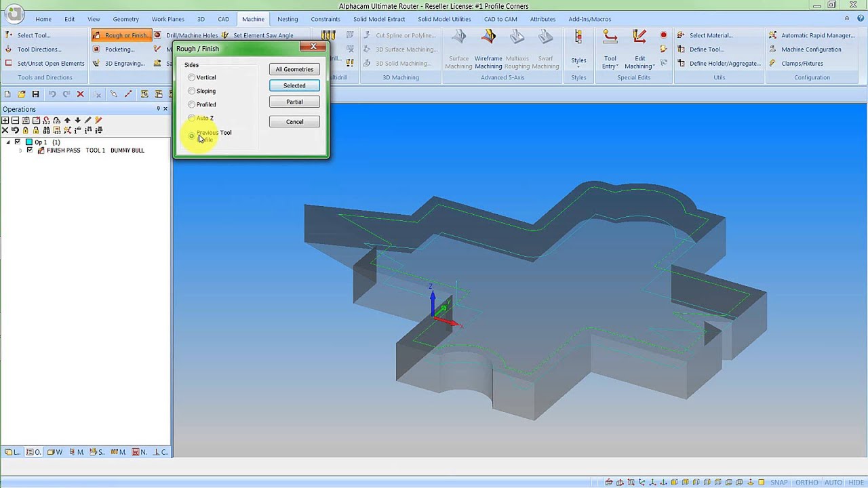Click the Automatic Rapid Manager command
This screenshot has width=868, height=488.
click(812, 35)
